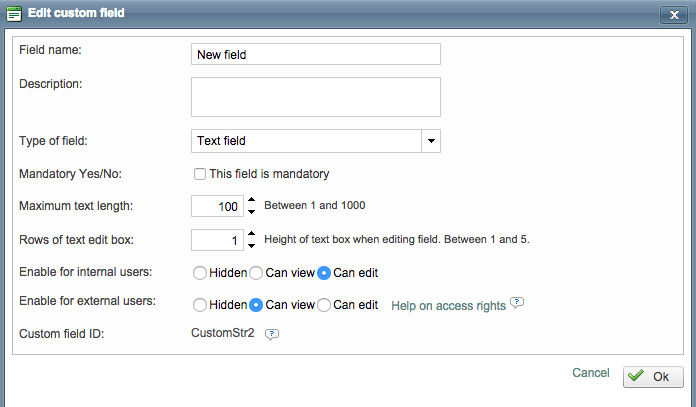
Task: Close the Edit custom field dialog
Action: 673,14
